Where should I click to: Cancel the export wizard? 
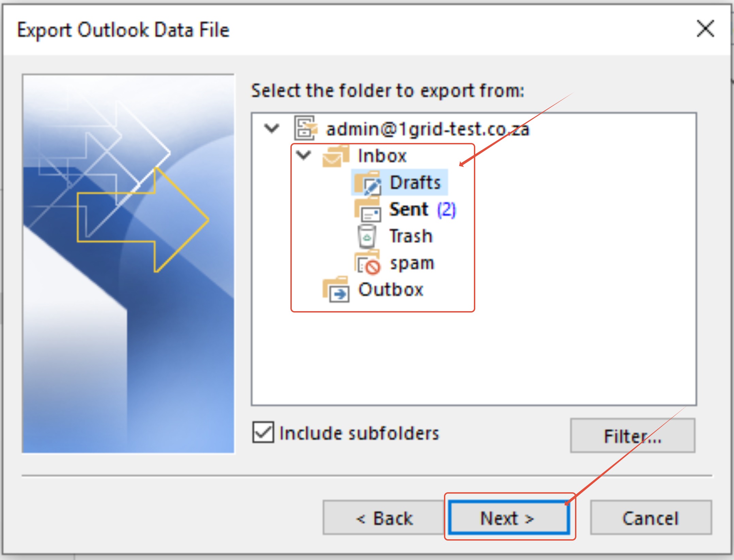[651, 518]
